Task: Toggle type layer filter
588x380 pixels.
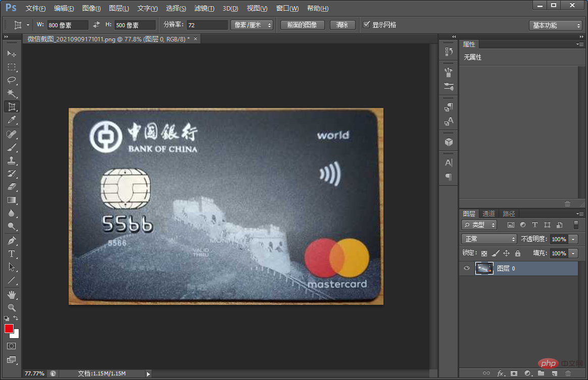Action: click(x=535, y=225)
